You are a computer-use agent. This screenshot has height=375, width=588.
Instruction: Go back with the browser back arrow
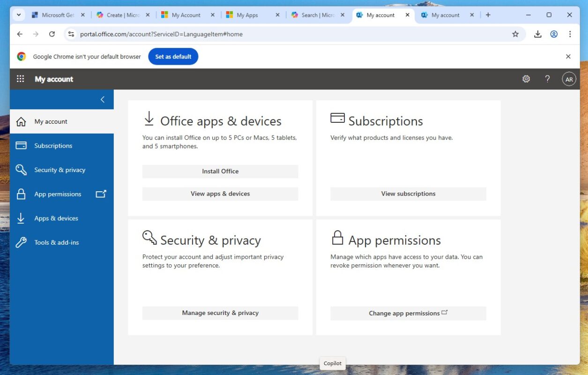(x=20, y=34)
